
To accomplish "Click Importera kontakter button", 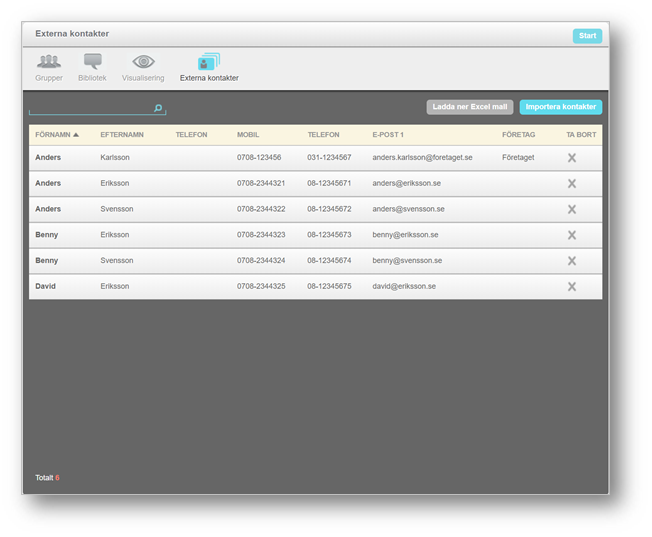I will coord(561,107).
